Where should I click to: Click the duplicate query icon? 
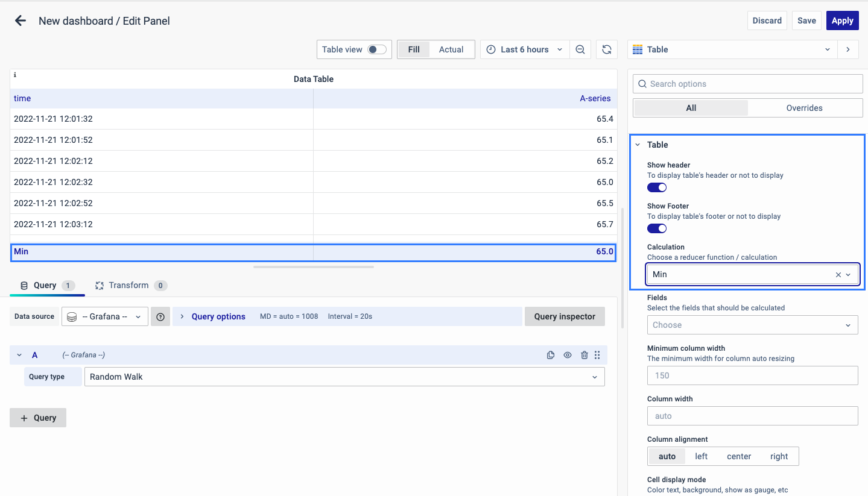click(550, 355)
